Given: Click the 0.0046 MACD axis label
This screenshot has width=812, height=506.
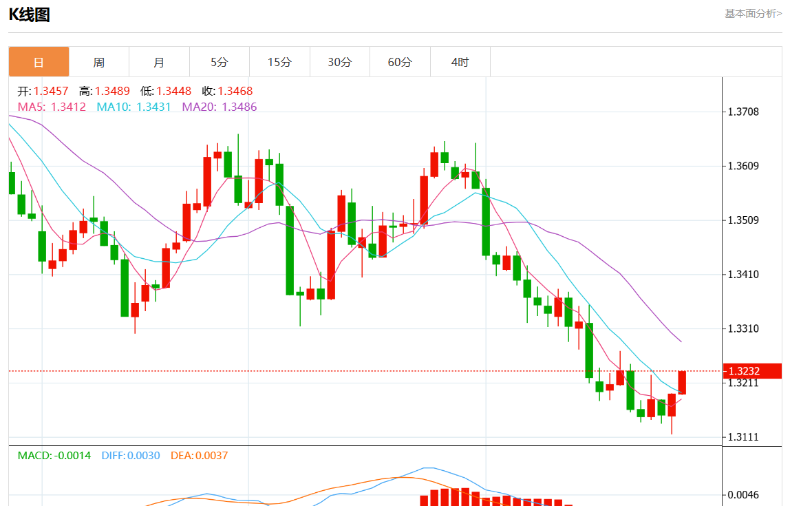Looking at the screenshot, I should (x=743, y=495).
